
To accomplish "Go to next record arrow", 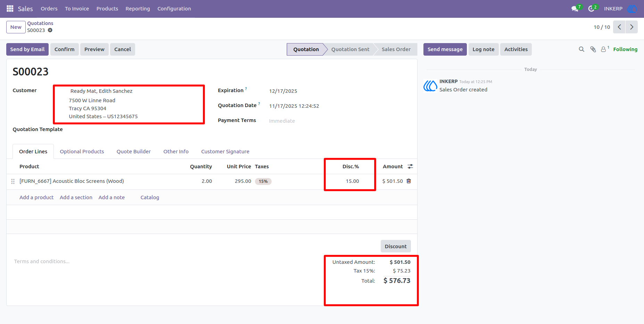I will pos(631,27).
